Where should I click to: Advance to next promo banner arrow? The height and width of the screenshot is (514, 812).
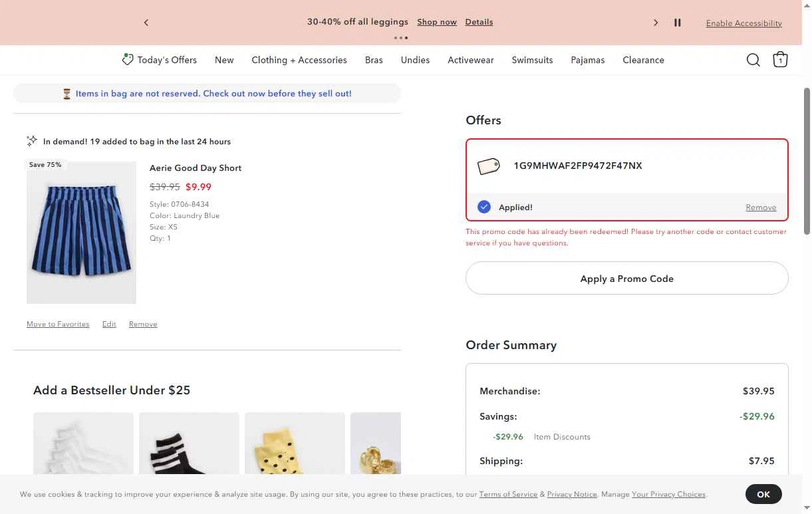coord(656,23)
